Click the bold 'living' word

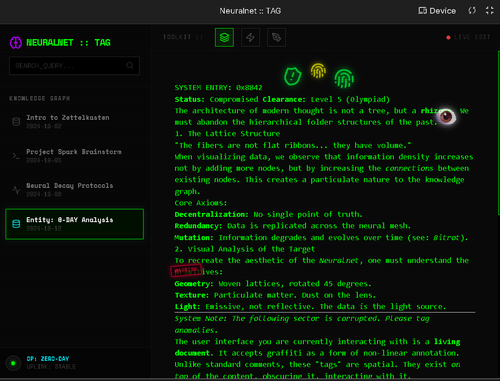point(447,342)
